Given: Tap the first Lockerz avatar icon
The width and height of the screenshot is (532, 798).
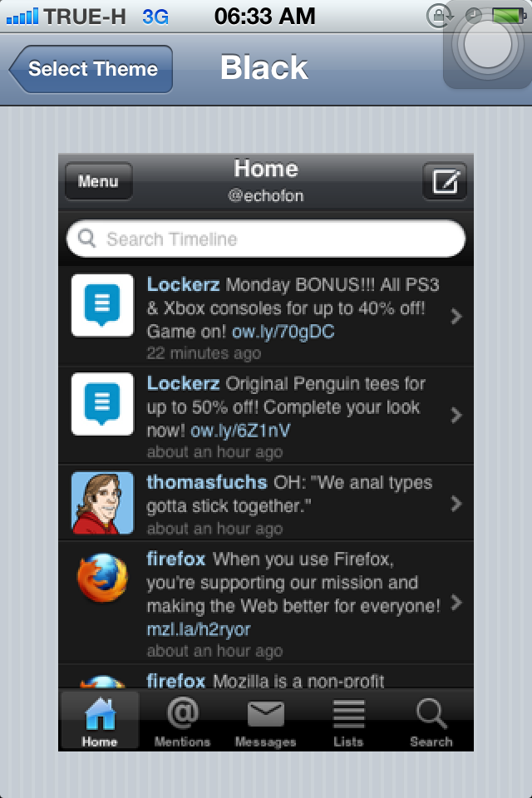Looking at the screenshot, I should (x=102, y=305).
